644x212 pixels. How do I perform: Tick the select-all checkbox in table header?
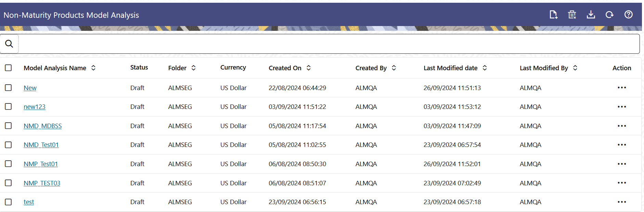(9, 68)
